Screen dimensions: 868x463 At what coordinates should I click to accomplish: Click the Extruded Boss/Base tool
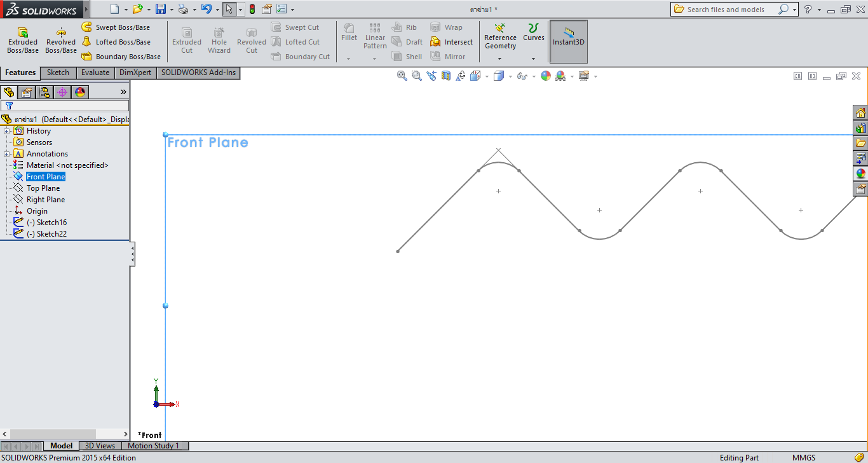tap(23, 41)
